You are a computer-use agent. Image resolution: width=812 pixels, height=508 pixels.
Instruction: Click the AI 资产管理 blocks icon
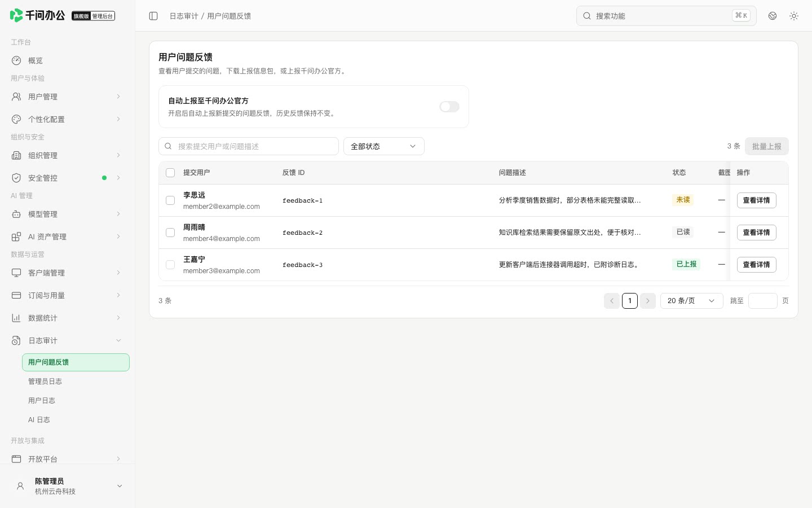(16, 237)
